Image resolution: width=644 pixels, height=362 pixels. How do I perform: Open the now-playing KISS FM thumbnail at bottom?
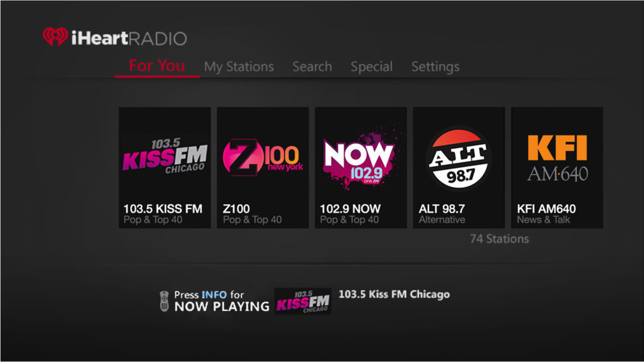click(303, 301)
